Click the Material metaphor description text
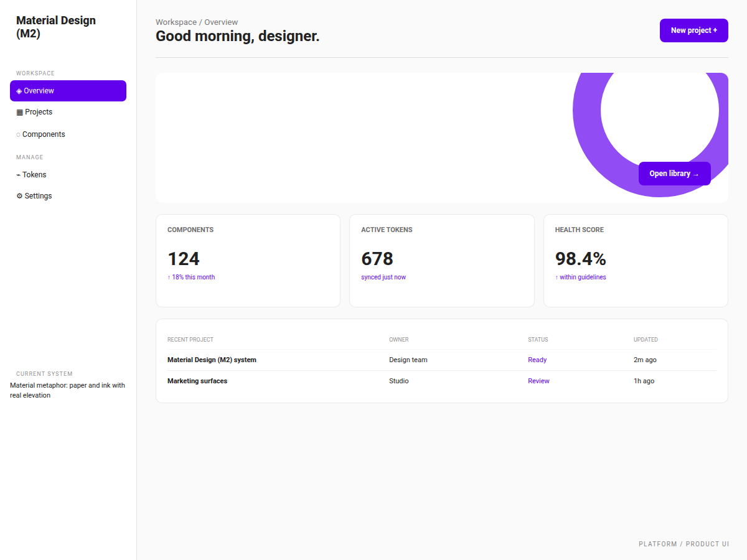Screen dimensions: 747x560 coord(67,390)
